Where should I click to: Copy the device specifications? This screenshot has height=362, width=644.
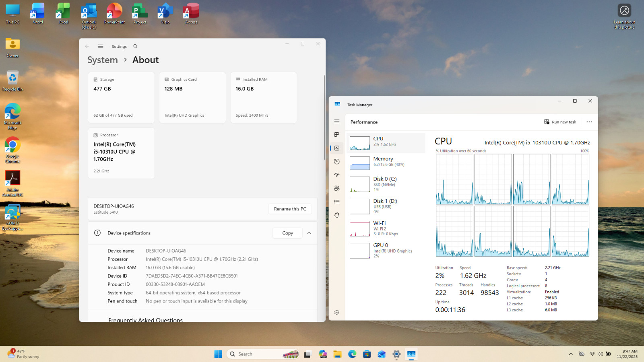pyautogui.click(x=287, y=233)
